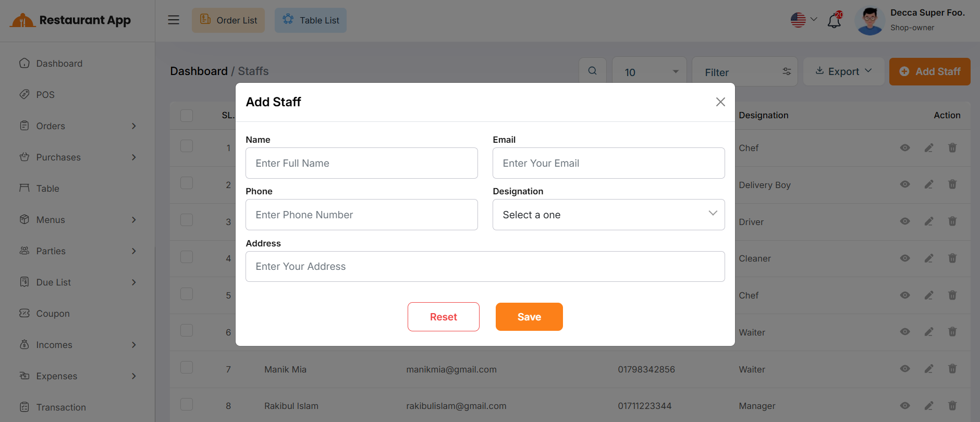This screenshot has height=422, width=980.
Task: Toggle the select-all header checkbox
Action: (x=187, y=115)
